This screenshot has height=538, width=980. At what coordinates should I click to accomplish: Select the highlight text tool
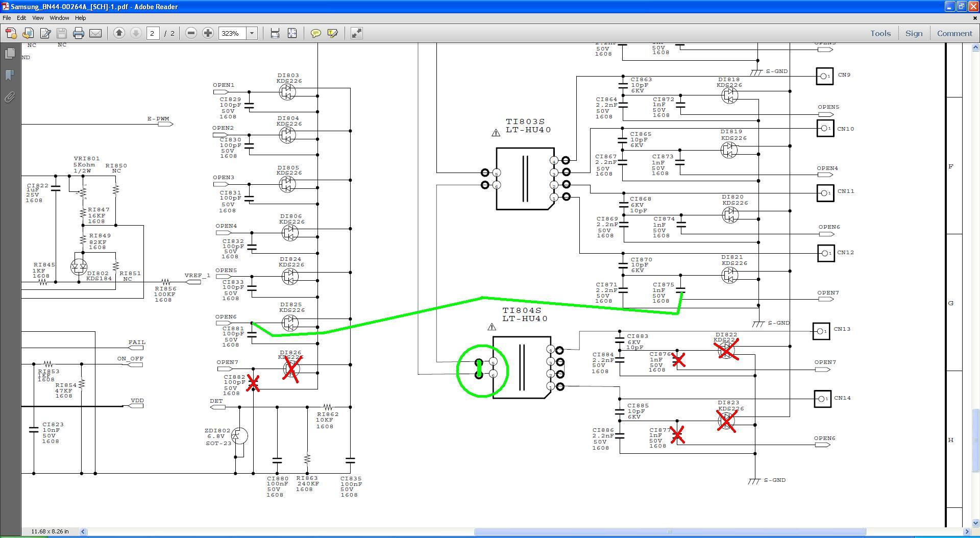(332, 33)
